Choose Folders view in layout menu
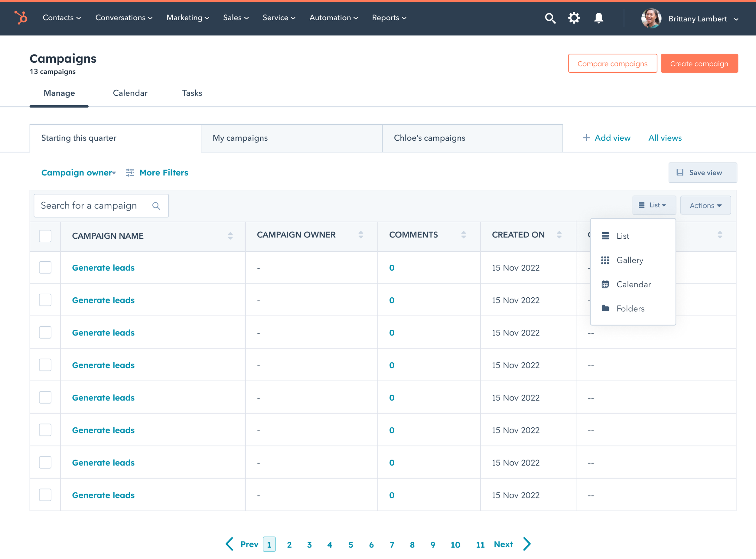The image size is (756, 559). 630,309
